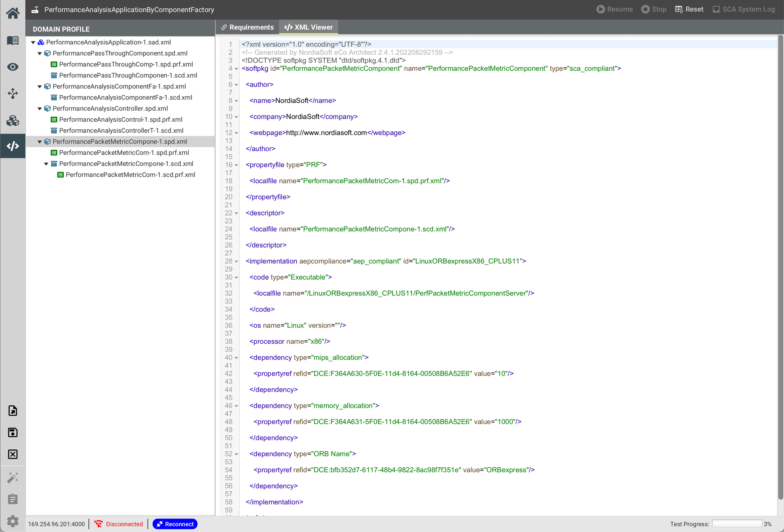Open the deployment/distribution tool icon

[x=13, y=93]
